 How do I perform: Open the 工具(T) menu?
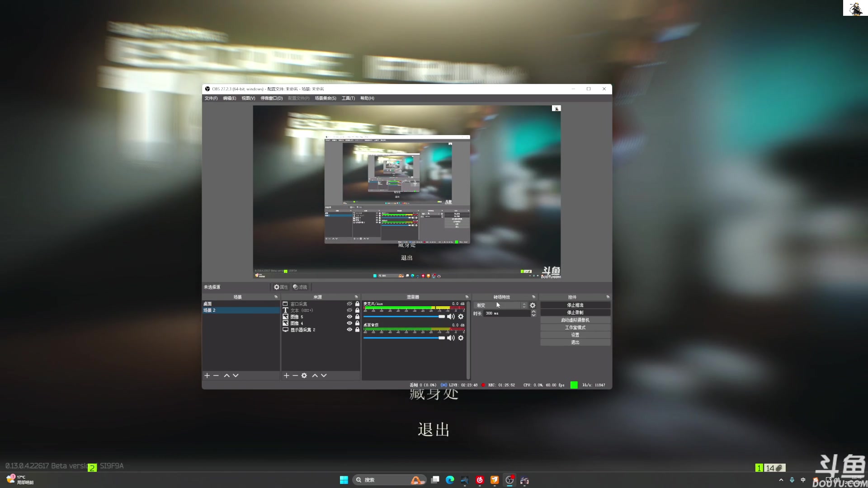point(348,98)
